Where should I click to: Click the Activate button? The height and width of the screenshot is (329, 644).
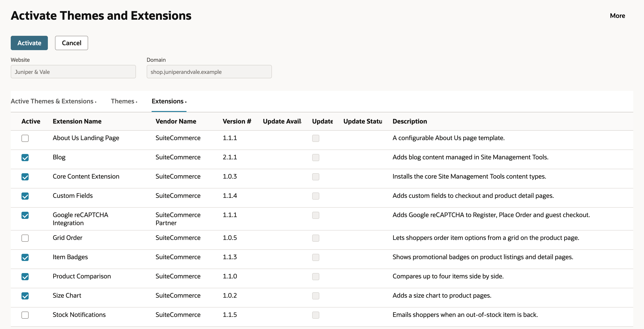click(29, 43)
